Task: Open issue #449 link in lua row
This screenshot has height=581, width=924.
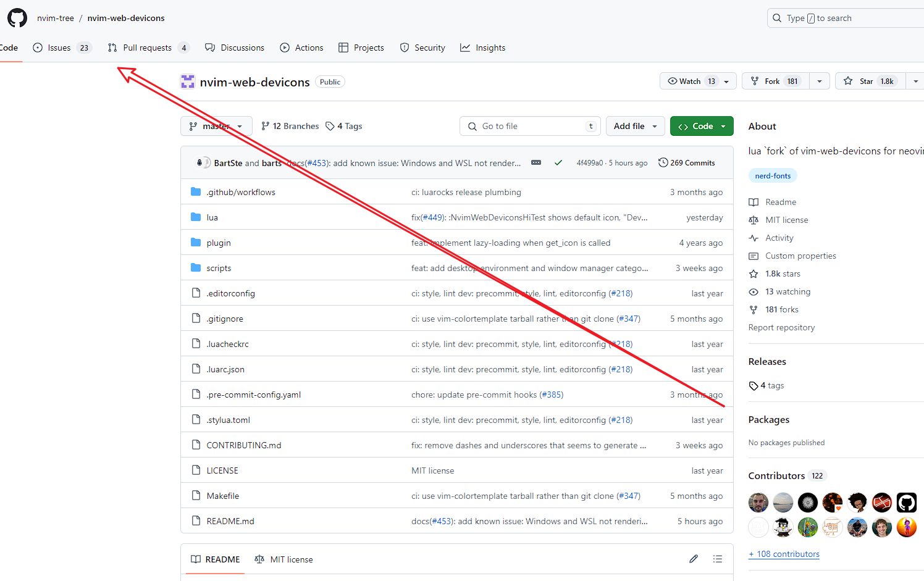Action: 432,217
